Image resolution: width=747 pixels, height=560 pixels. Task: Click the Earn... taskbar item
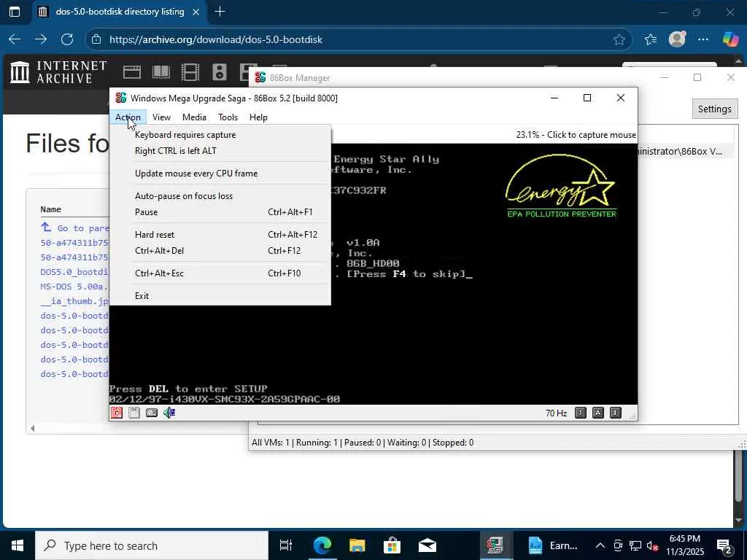pos(554,545)
